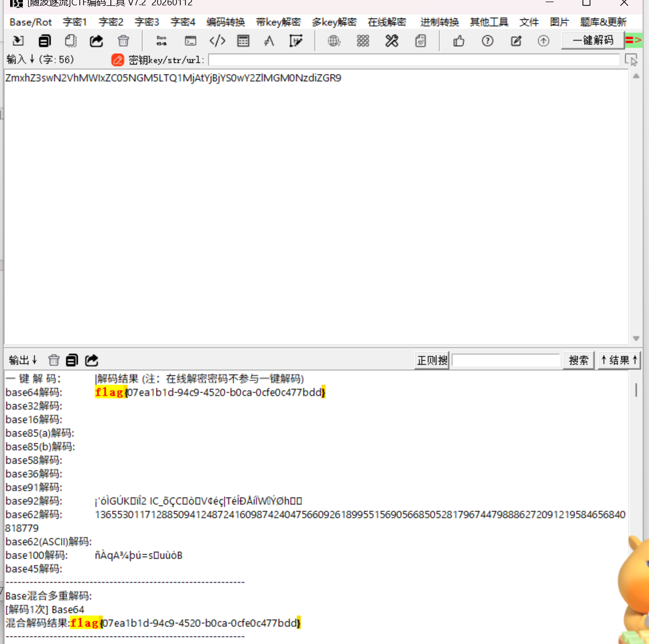Open the terminal console icon
The height and width of the screenshot is (644, 649).
pos(190,40)
